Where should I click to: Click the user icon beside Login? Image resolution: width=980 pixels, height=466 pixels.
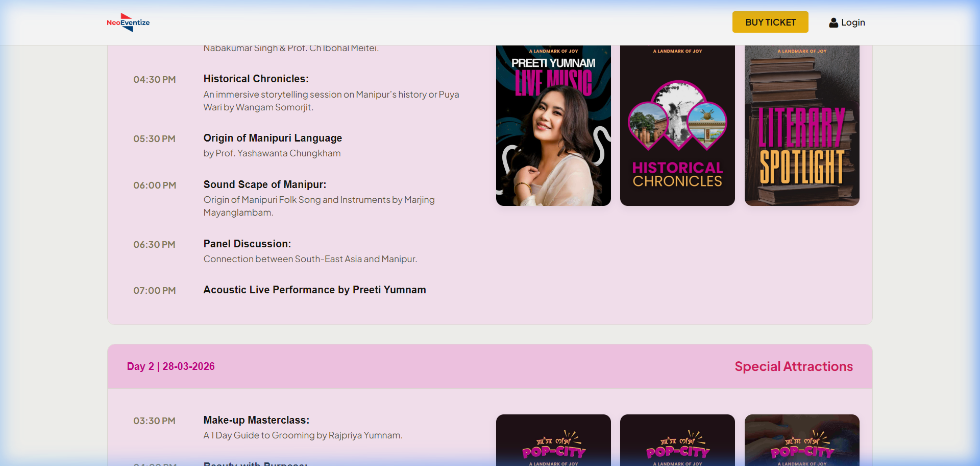[834, 22]
